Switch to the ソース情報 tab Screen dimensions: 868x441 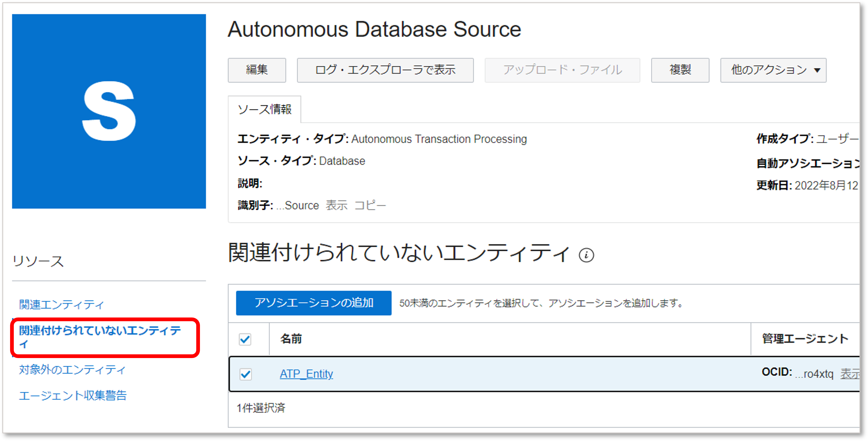coord(265,109)
